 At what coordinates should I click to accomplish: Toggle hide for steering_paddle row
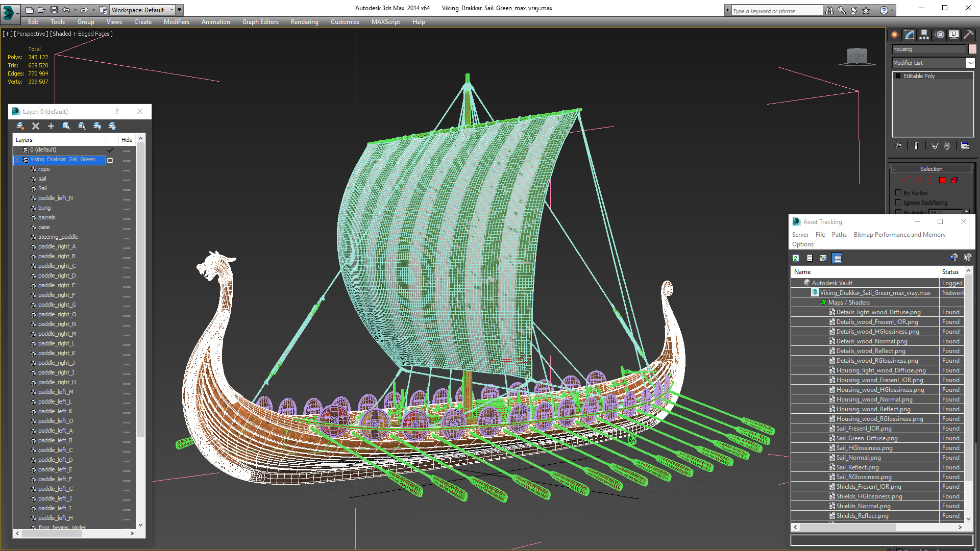pyautogui.click(x=127, y=238)
